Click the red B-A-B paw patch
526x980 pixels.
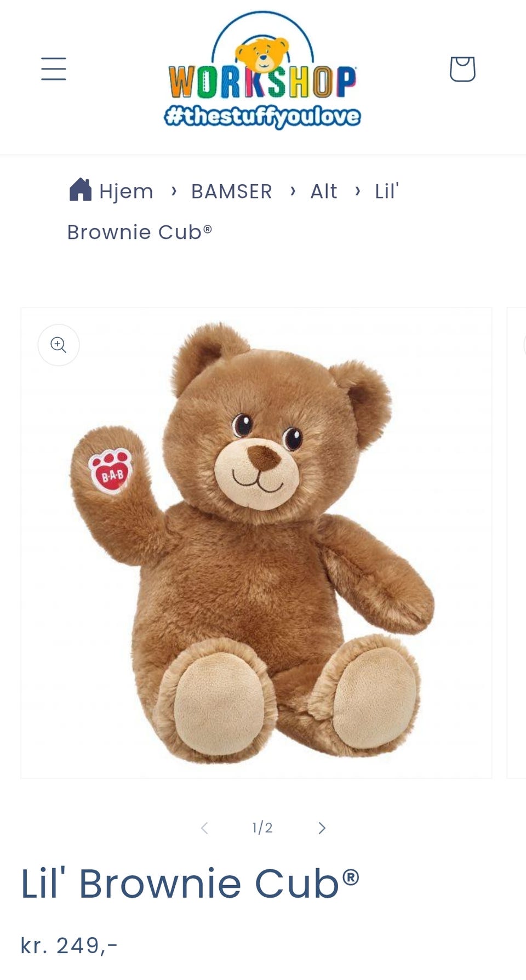coord(111,471)
